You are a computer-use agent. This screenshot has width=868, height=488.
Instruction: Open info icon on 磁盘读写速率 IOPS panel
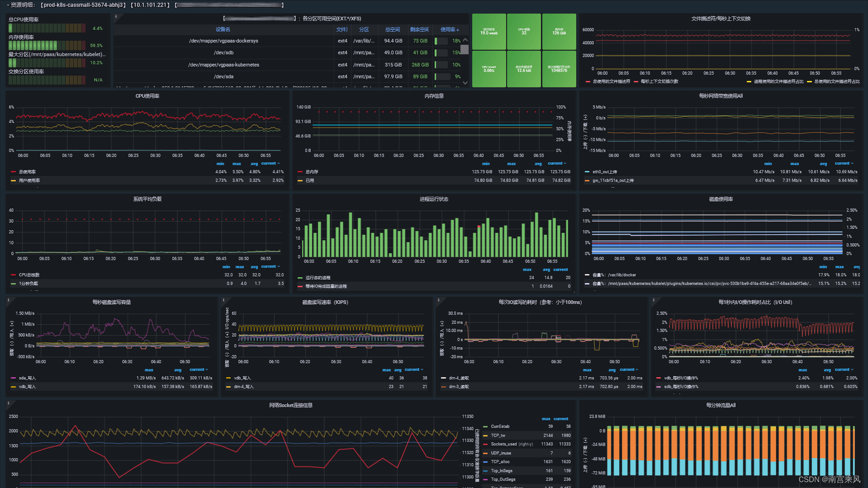point(223,300)
